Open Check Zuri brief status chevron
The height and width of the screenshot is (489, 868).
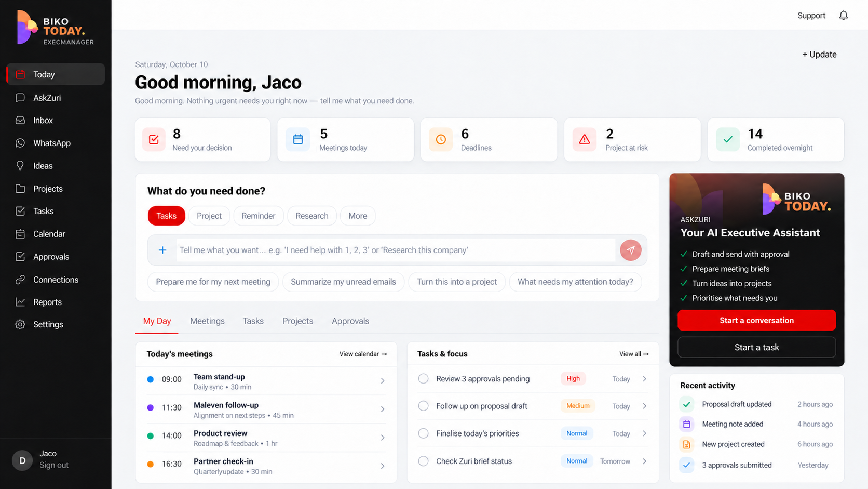coord(644,461)
